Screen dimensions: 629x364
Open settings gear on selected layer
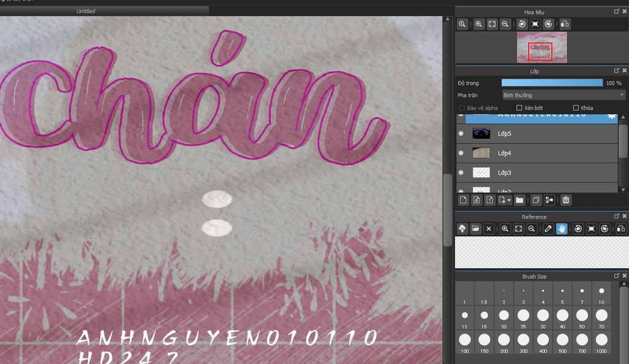coord(611,116)
